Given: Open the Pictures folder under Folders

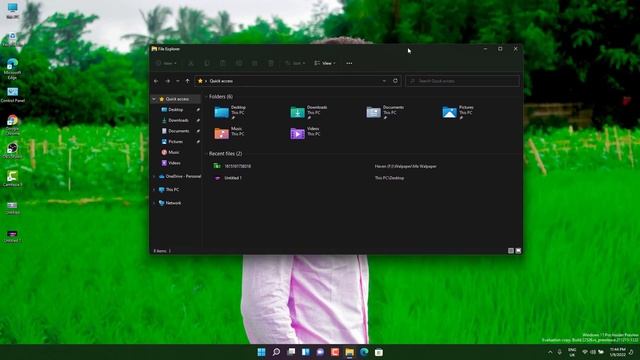Looking at the screenshot, I should 458,112.
